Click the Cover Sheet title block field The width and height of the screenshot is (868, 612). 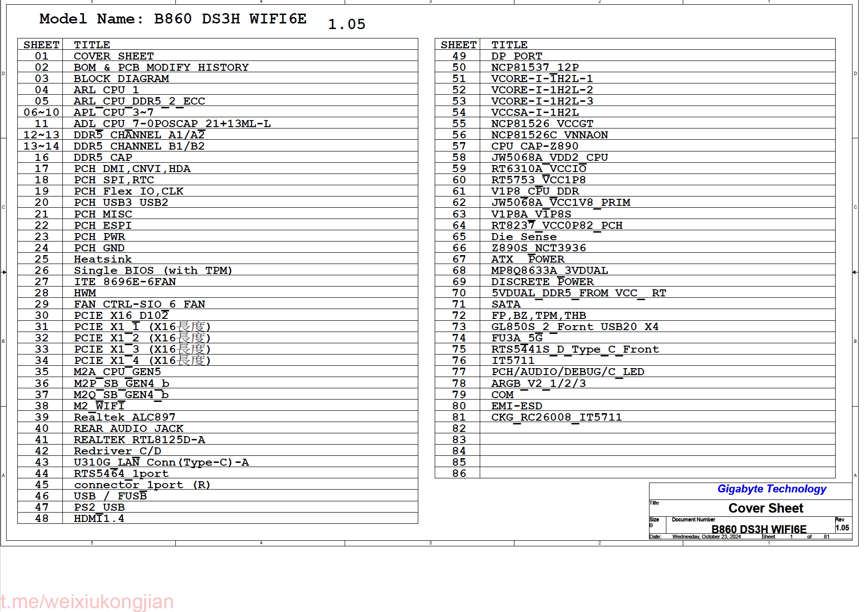pyautogui.click(x=766, y=508)
